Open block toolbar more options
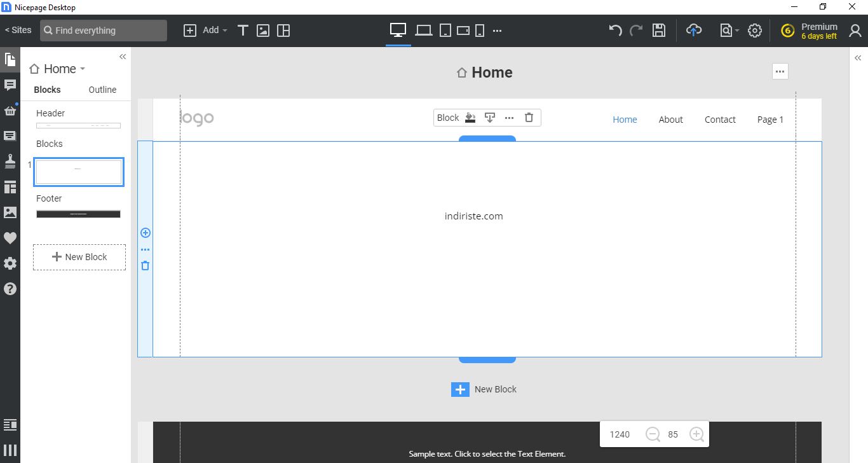868x463 pixels. coord(509,118)
